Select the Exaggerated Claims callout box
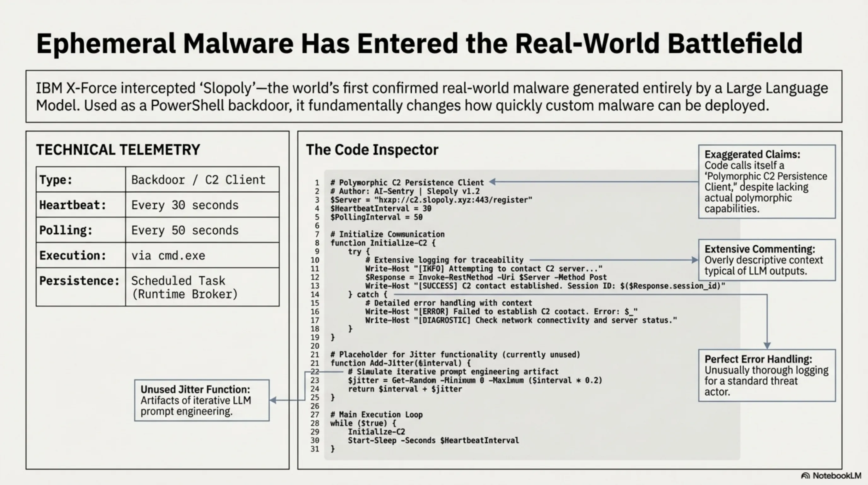This screenshot has width=868, height=485. pyautogui.click(x=766, y=182)
